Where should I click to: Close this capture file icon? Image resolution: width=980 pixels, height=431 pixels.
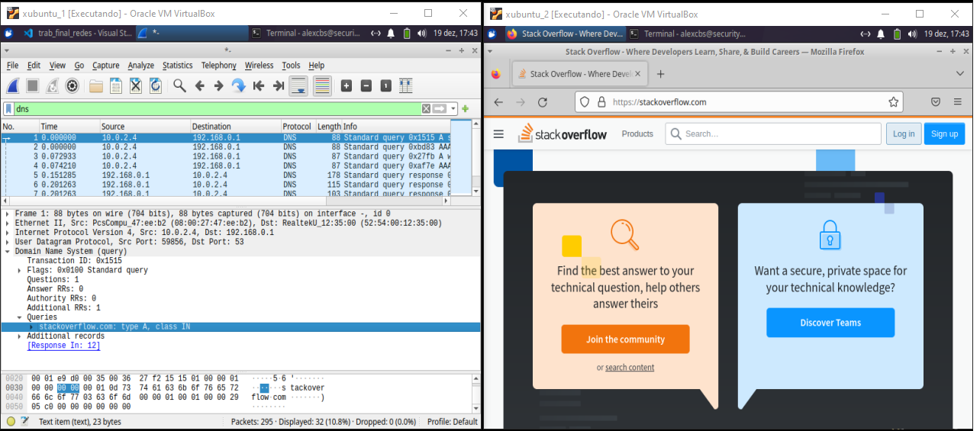[x=136, y=85]
